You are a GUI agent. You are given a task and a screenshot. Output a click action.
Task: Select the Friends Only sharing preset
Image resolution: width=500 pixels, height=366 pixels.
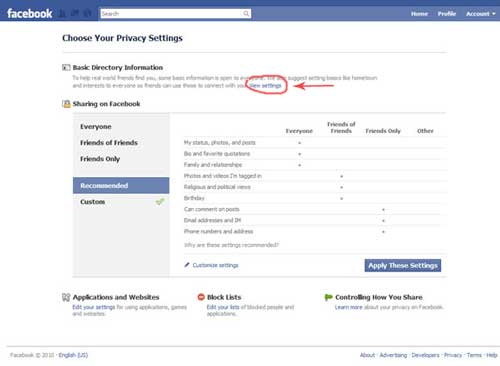pos(100,159)
